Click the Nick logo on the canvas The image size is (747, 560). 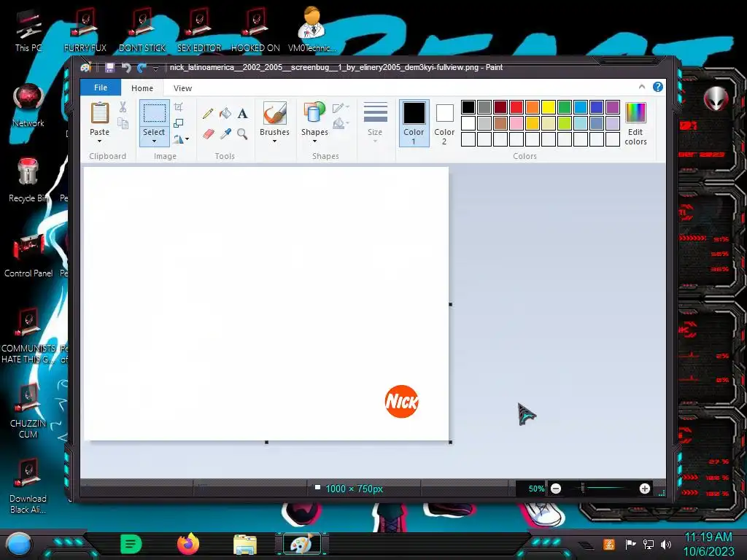pyautogui.click(x=402, y=402)
